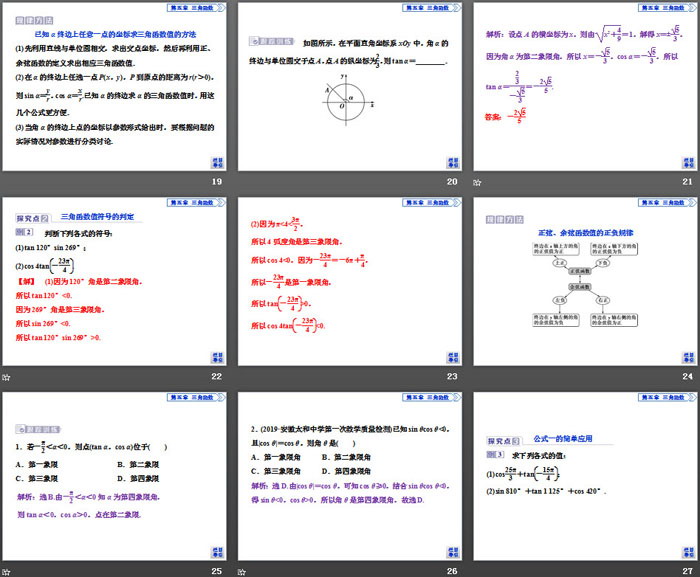Click the animation star icon under slide 21
The height and width of the screenshot is (577, 700).
[x=477, y=183]
